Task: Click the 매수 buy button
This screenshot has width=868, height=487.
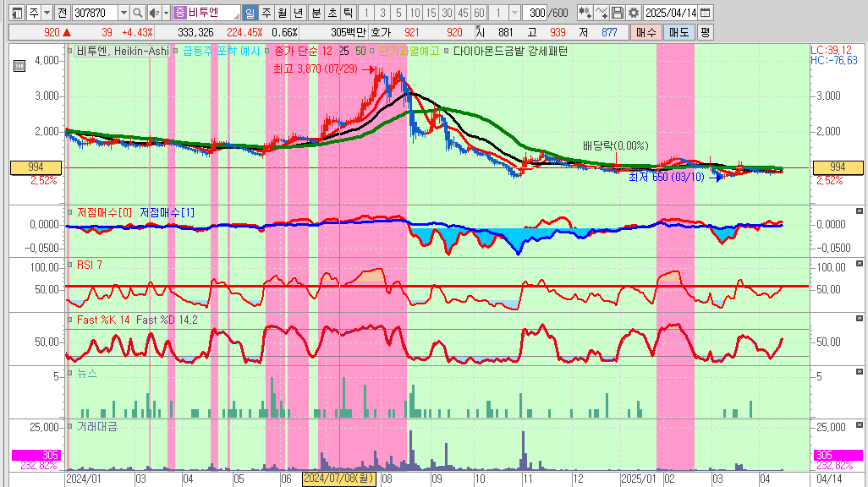Action: [646, 32]
